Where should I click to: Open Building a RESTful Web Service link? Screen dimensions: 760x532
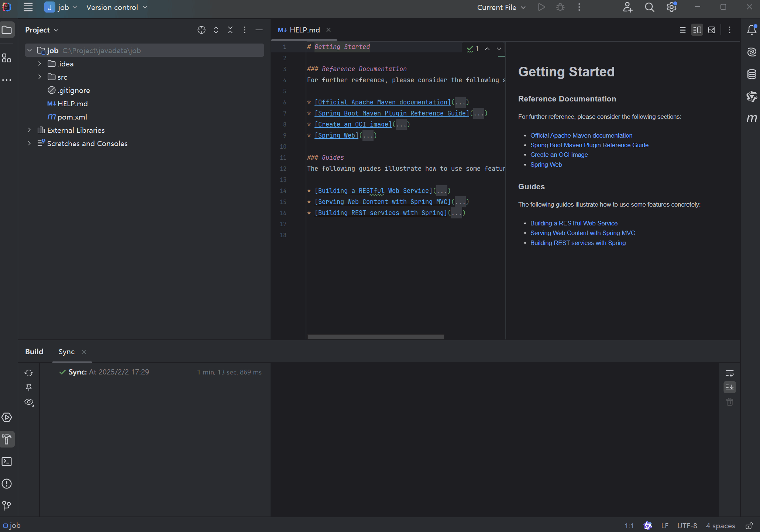(x=574, y=223)
